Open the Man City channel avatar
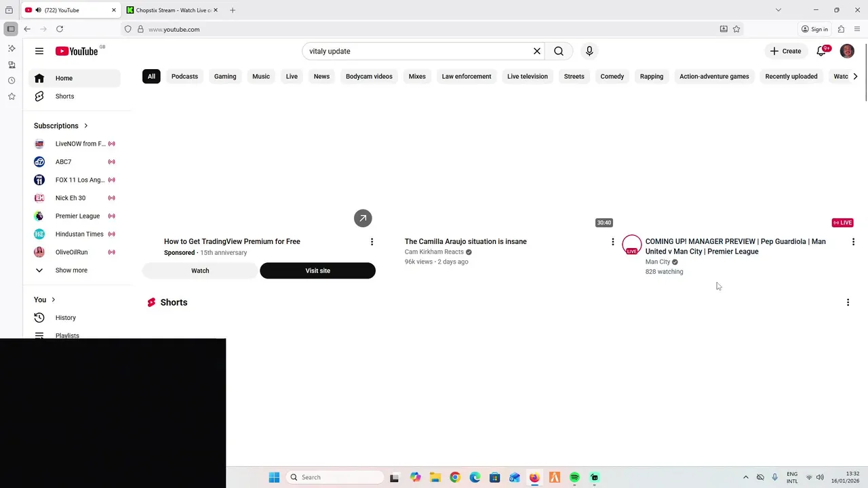 (x=632, y=245)
